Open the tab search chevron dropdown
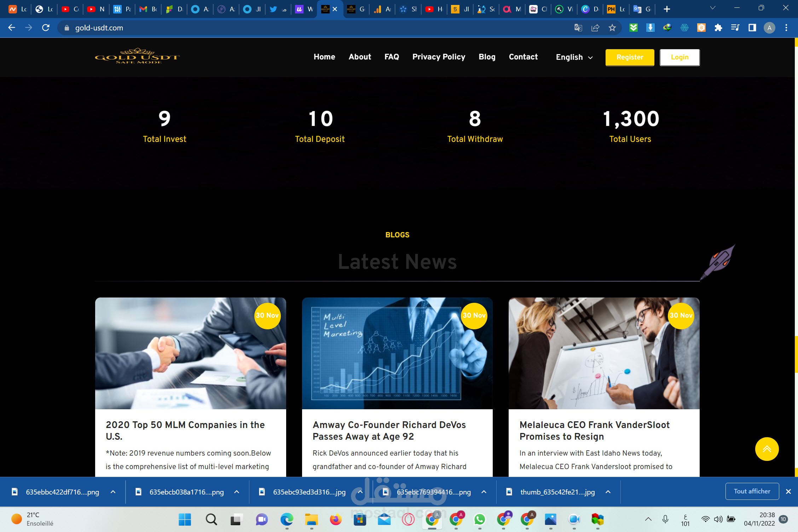 [x=713, y=8]
